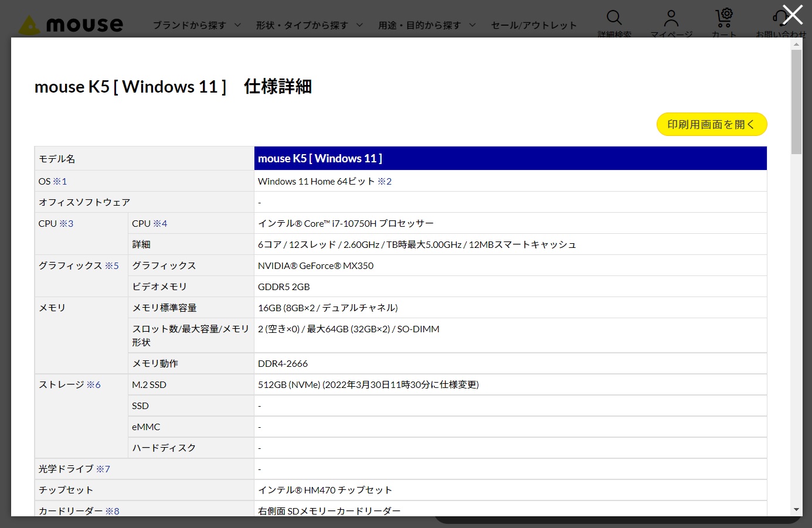Select チップセット row label
This screenshot has height=528, width=812.
(x=66, y=490)
